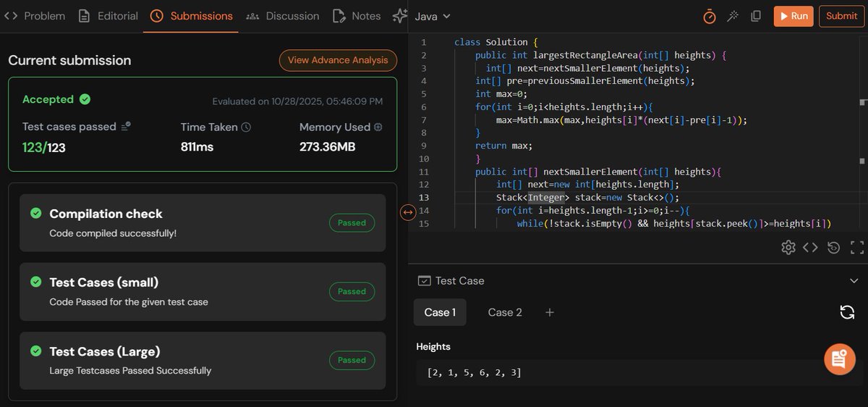Click line number 13 in gutter

click(x=424, y=198)
